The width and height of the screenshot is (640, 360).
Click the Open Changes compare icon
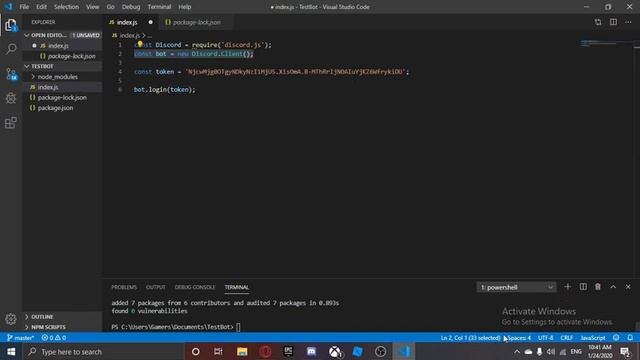tap(598, 22)
